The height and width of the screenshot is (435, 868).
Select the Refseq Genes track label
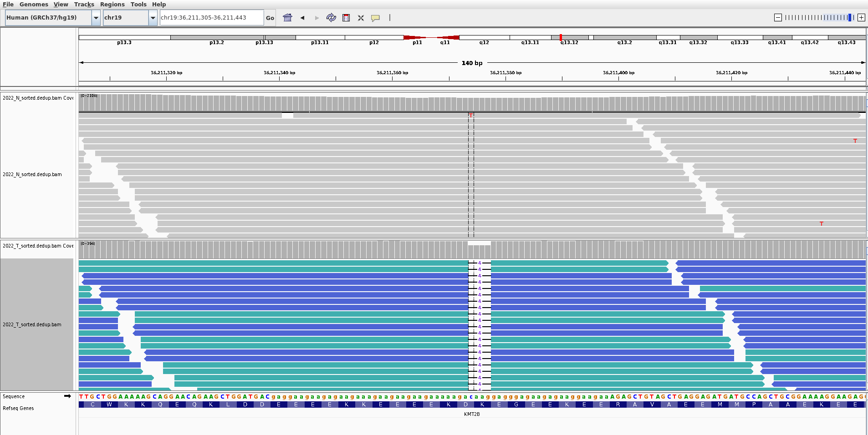tap(18, 408)
